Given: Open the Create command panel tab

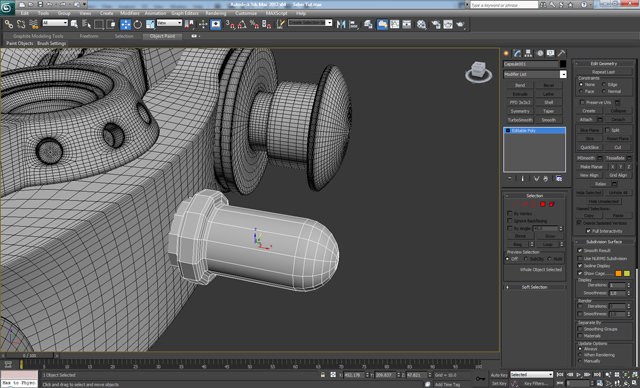Looking at the screenshot, I should [507, 53].
